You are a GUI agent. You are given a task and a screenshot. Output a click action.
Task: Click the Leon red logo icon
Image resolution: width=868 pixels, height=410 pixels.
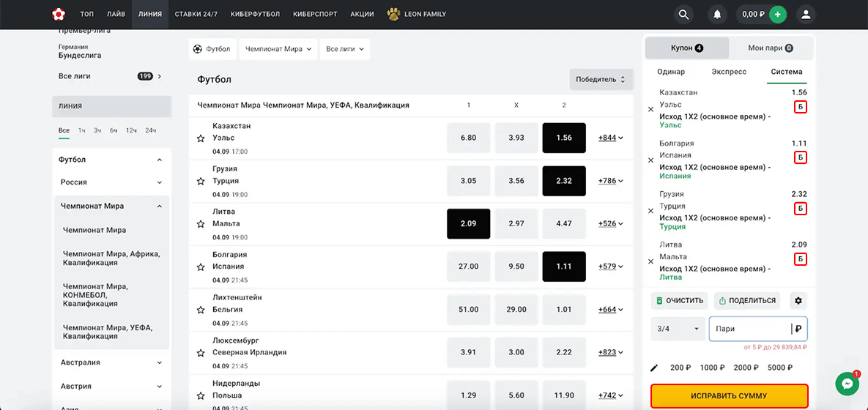pyautogui.click(x=58, y=15)
